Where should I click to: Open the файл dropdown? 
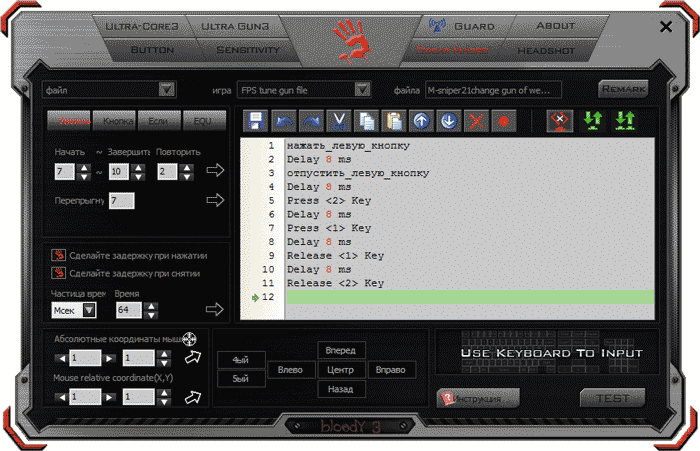click(x=167, y=90)
